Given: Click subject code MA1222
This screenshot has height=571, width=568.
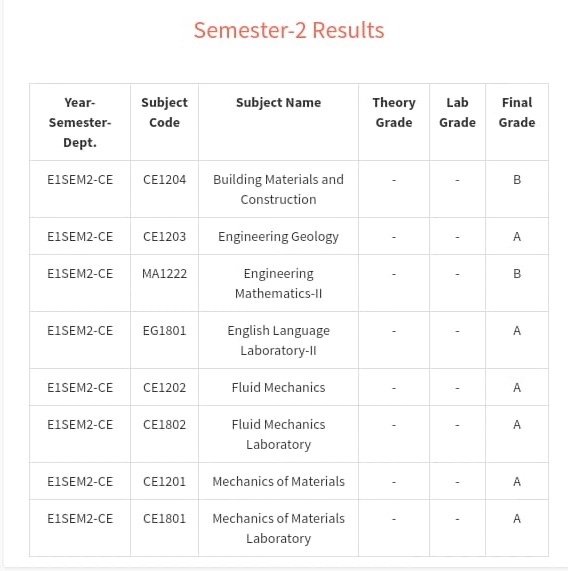Looking at the screenshot, I should [x=165, y=273].
